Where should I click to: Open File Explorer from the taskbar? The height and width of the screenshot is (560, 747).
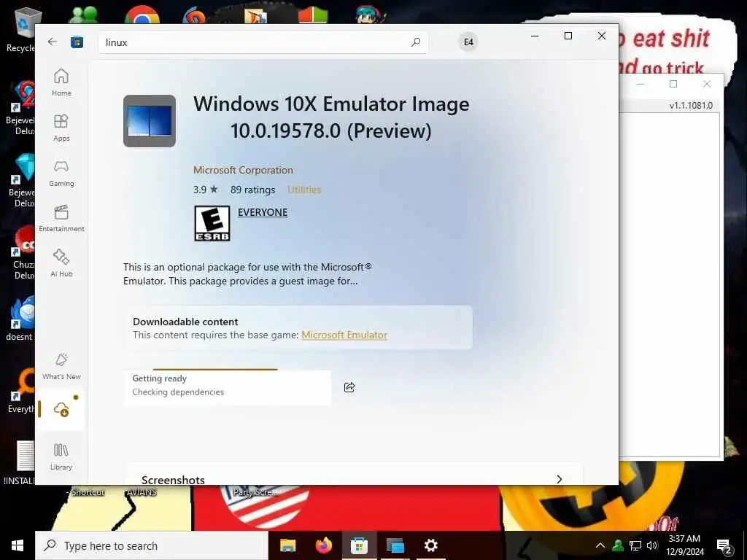click(287, 545)
